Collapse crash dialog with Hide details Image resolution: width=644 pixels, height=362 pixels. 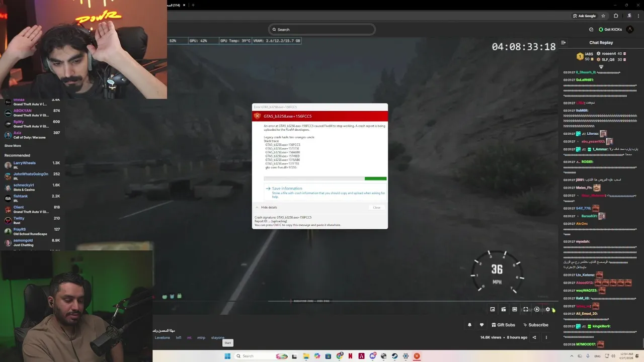pos(267,207)
